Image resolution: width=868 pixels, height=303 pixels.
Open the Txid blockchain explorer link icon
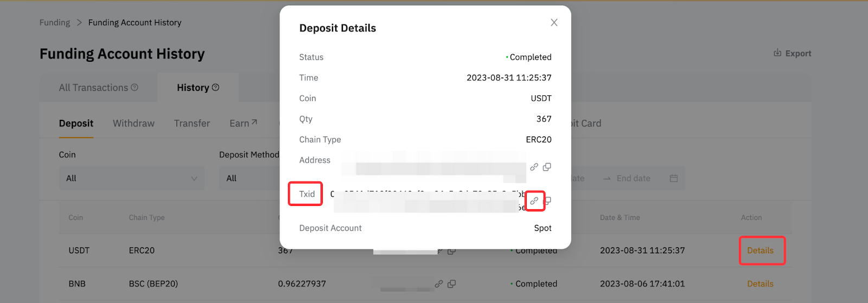coord(534,201)
